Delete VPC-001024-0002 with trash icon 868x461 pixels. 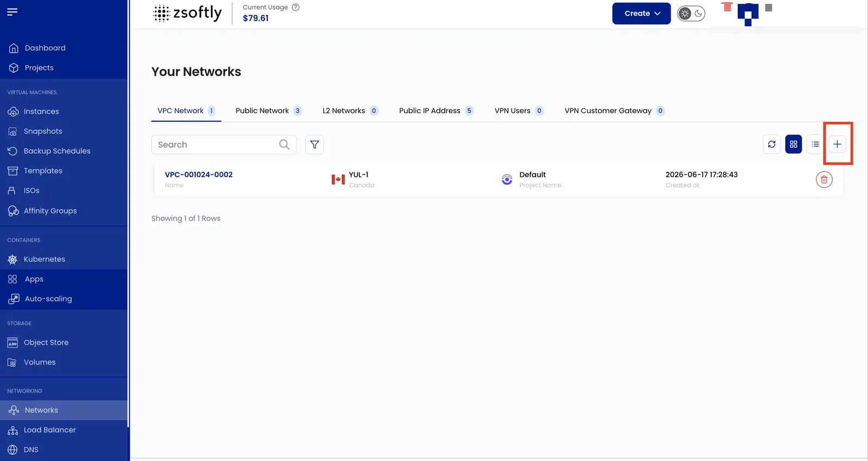[x=824, y=180]
